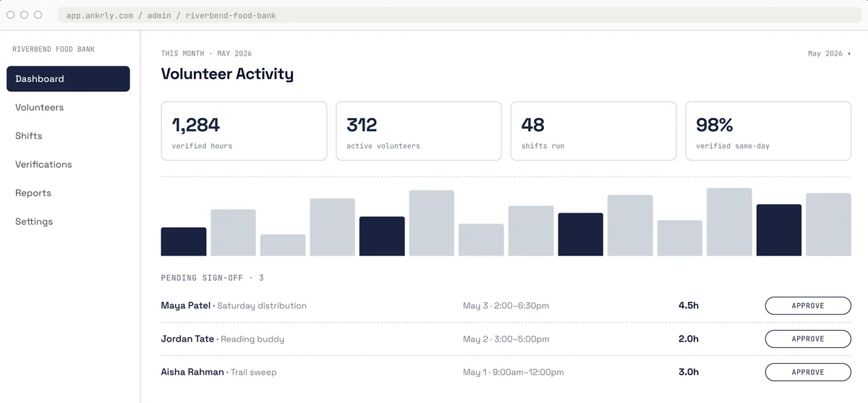Select the 48 shifts run card
This screenshot has height=403, width=868.
pyautogui.click(x=593, y=131)
